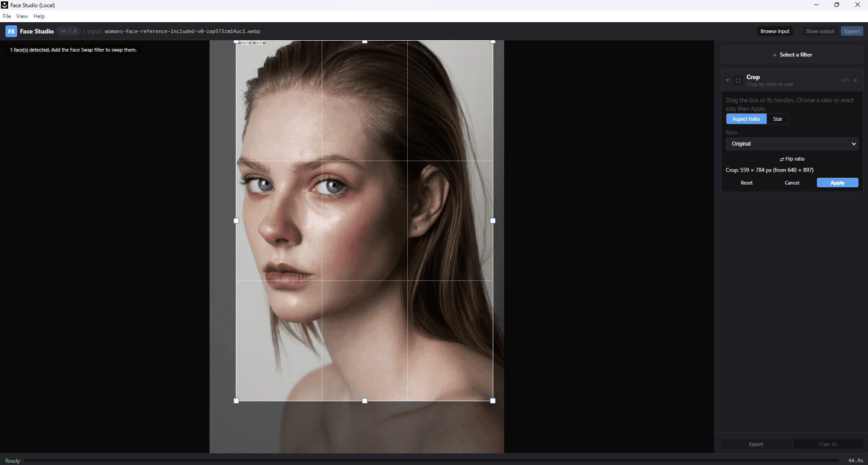The width and height of the screenshot is (868, 465).
Task: Click Clear All button
Action: click(x=828, y=444)
